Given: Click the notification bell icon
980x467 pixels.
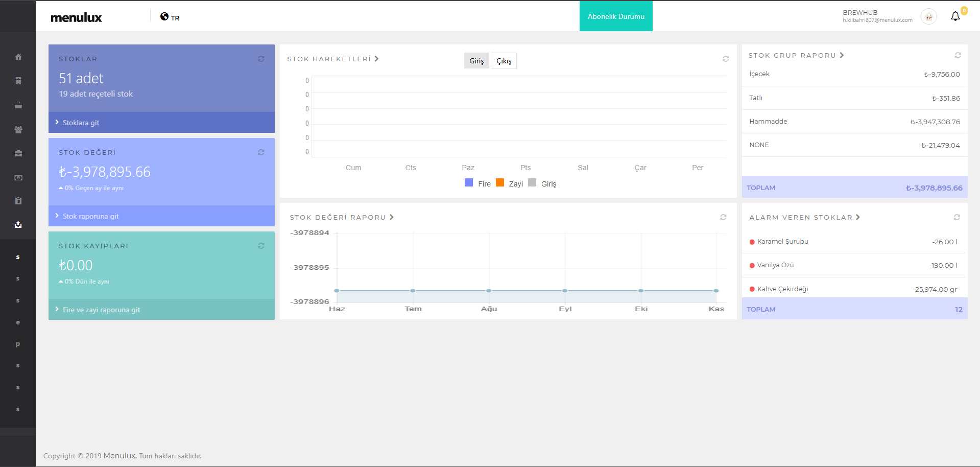Looking at the screenshot, I should (955, 17).
